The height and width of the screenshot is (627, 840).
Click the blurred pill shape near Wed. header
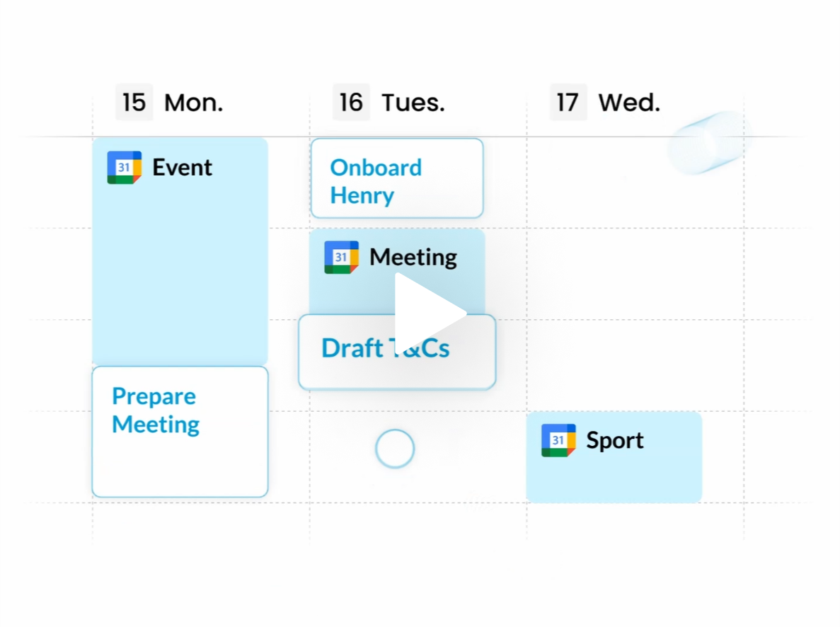[708, 142]
